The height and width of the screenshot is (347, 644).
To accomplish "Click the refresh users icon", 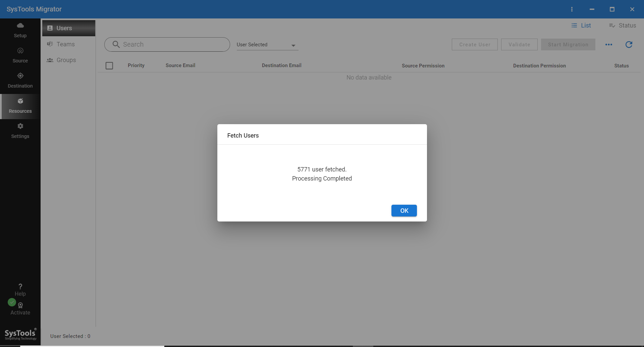I will click(629, 45).
